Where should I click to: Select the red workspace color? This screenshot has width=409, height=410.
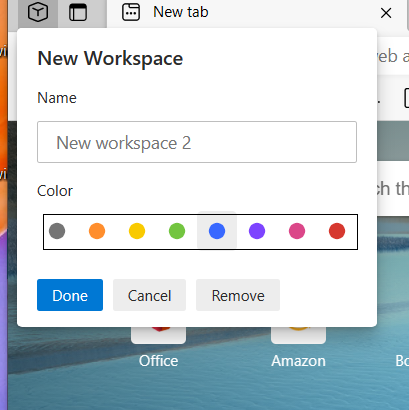(337, 231)
